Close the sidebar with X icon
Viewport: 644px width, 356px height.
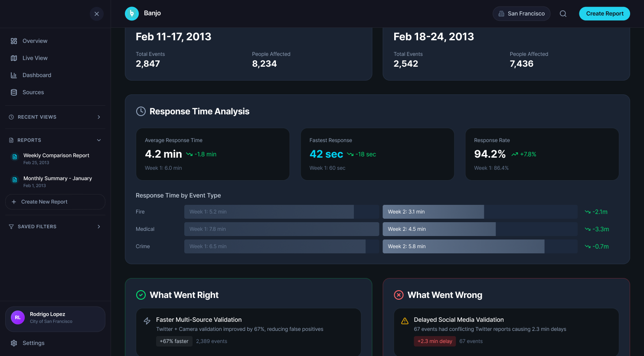tap(97, 14)
